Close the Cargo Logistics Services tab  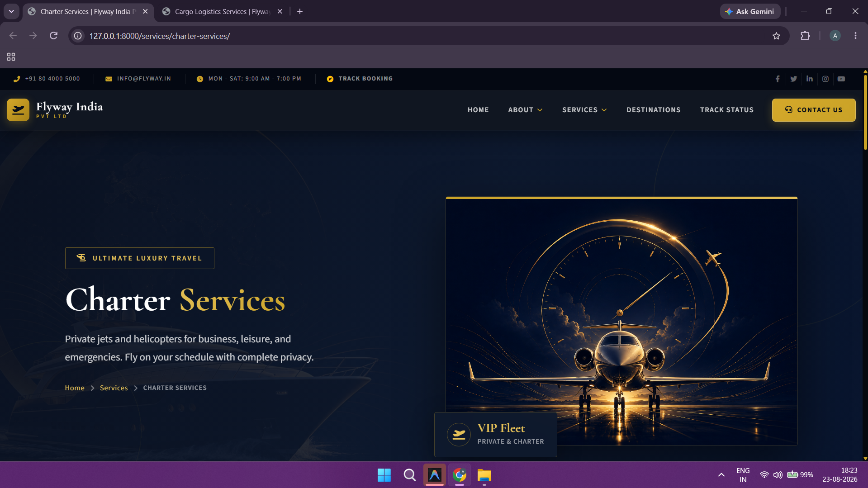click(x=280, y=11)
